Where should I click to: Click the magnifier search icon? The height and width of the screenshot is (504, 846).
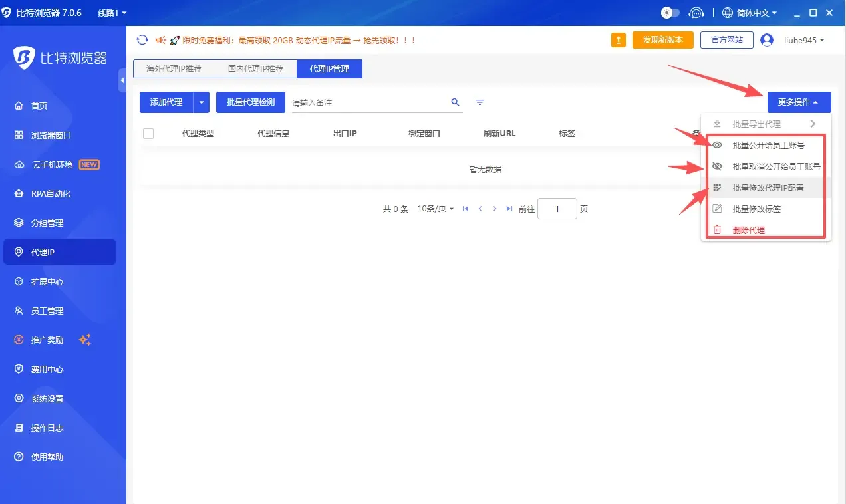pyautogui.click(x=455, y=102)
